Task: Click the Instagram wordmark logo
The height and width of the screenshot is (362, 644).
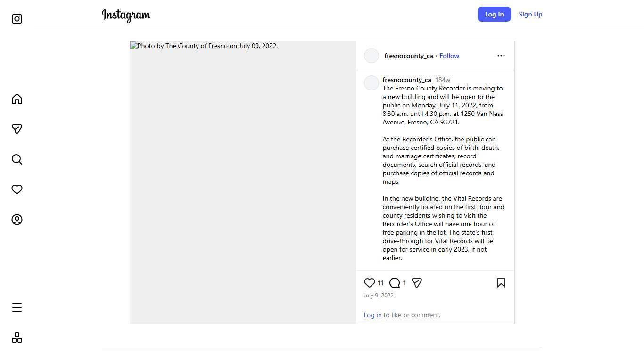Action: 126,15
